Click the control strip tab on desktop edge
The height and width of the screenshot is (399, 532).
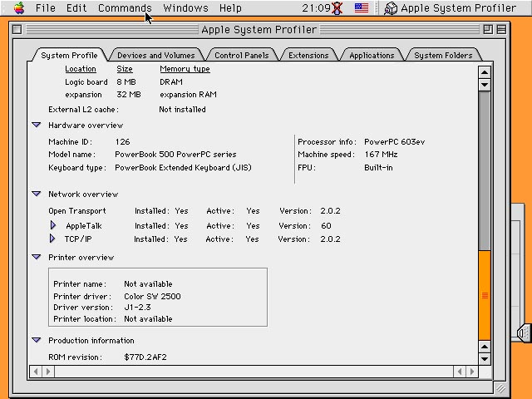[525, 332]
